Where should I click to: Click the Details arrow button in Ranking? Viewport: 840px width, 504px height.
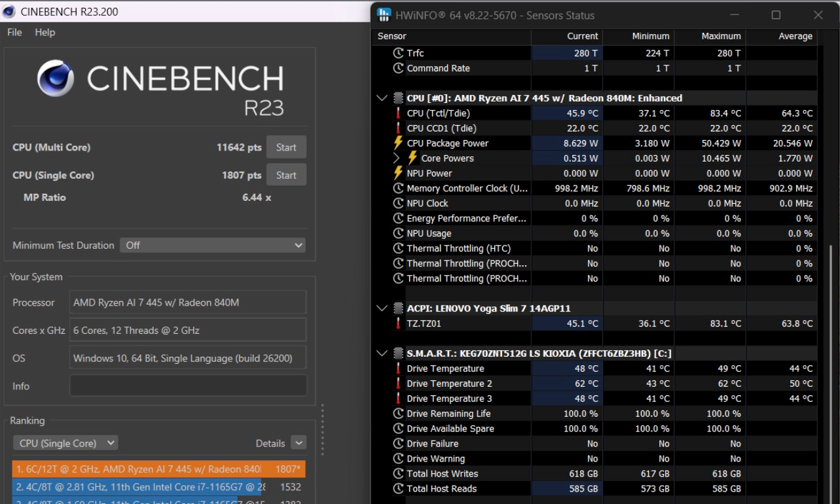pyautogui.click(x=299, y=443)
